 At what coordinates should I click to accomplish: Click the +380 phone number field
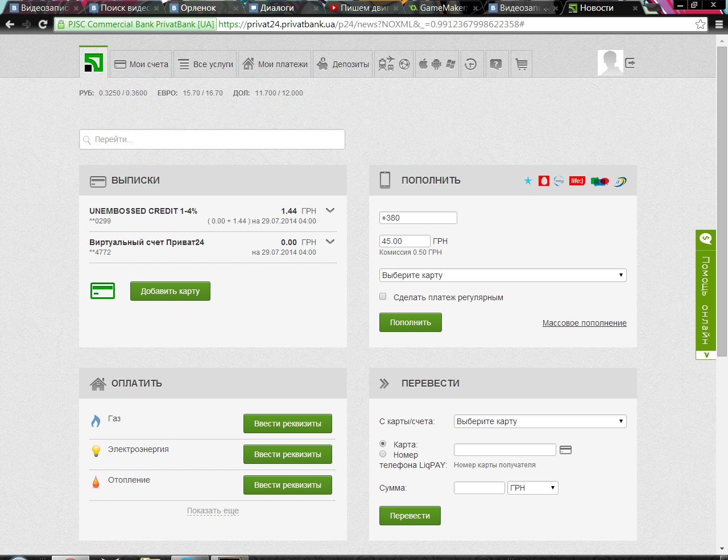(x=418, y=218)
